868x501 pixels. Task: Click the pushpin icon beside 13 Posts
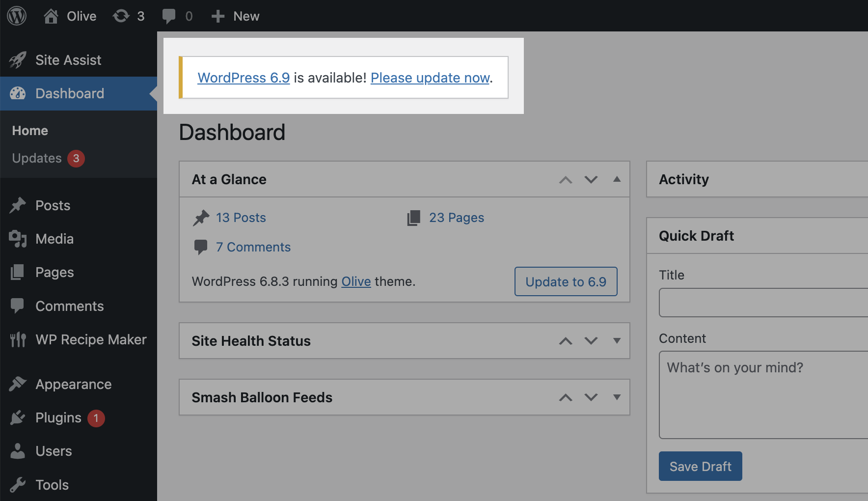[201, 218]
